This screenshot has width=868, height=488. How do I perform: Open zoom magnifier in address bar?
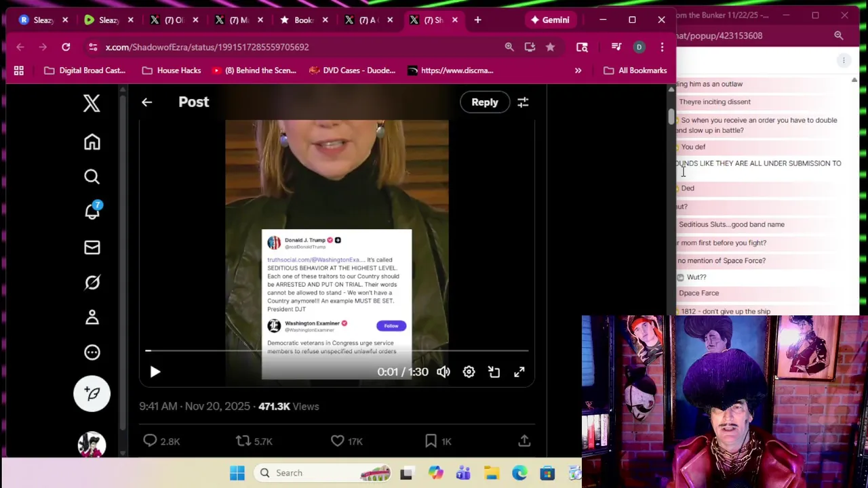[509, 47]
